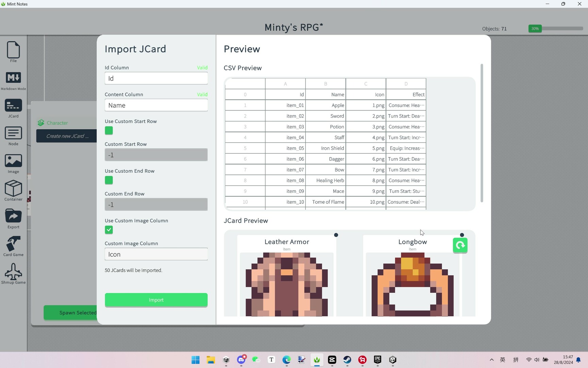
Task: Select the Node tool
Action: point(13,136)
